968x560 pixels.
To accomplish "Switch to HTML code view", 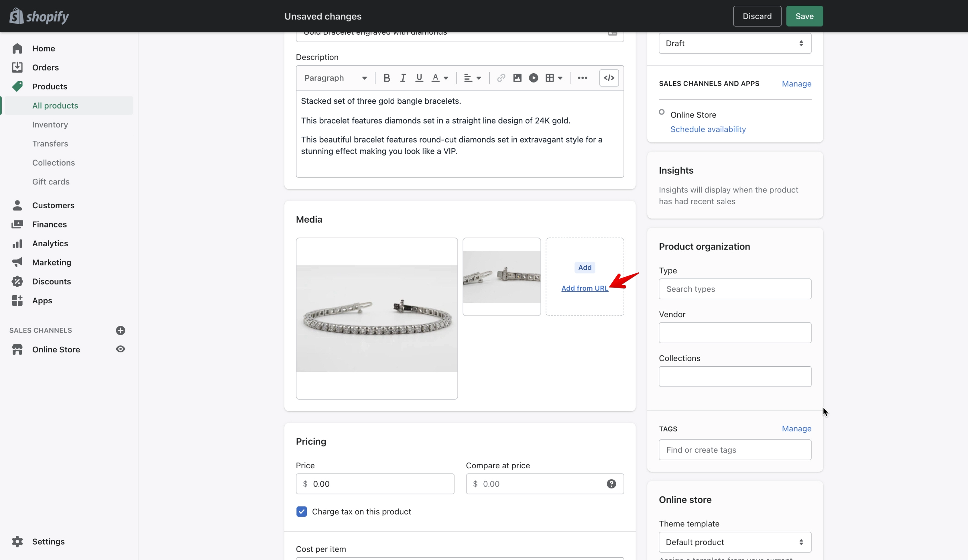I will pos(609,78).
